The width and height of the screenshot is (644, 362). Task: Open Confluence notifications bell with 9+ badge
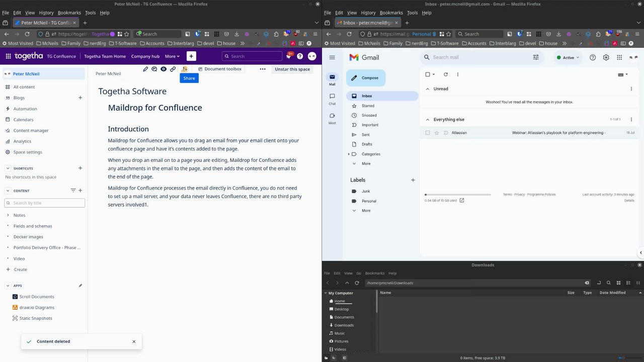tap(289, 56)
